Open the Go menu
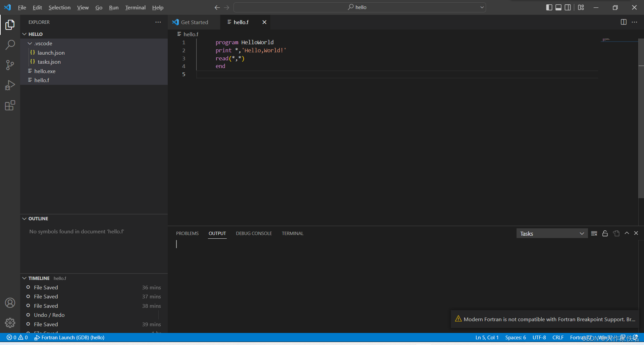644x345 pixels. [x=99, y=7]
